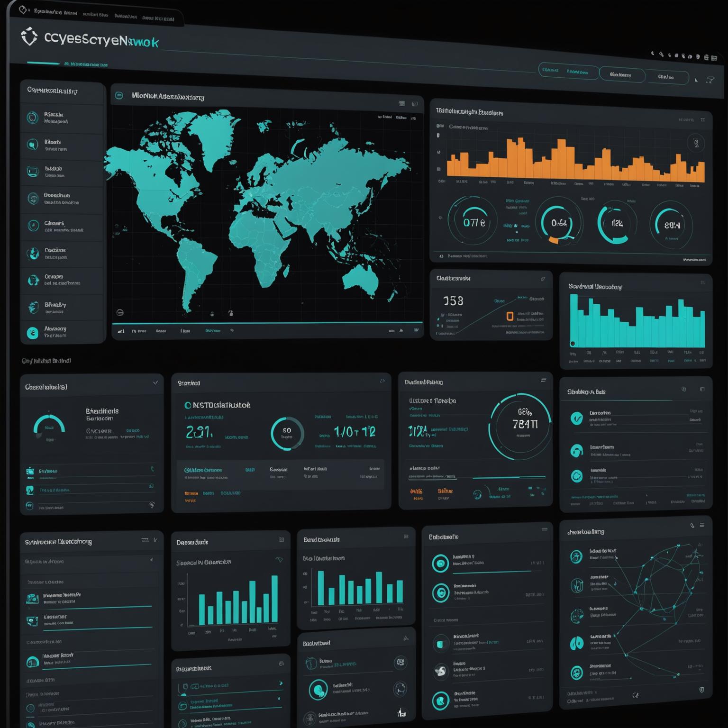Select the magnifier icon in the sidebar

point(33,145)
